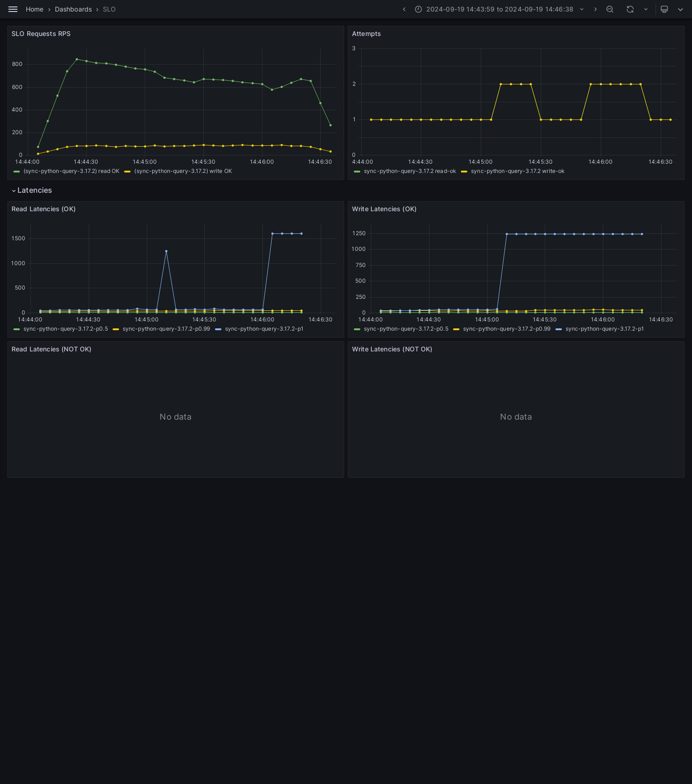This screenshot has width=692, height=784.
Task: Refresh the dashboard
Action: (630, 9)
